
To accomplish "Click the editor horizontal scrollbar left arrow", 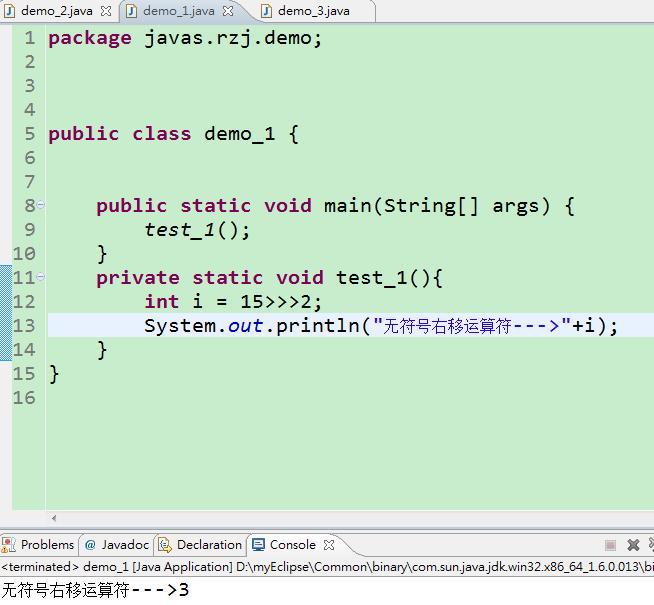I will [x=54, y=518].
